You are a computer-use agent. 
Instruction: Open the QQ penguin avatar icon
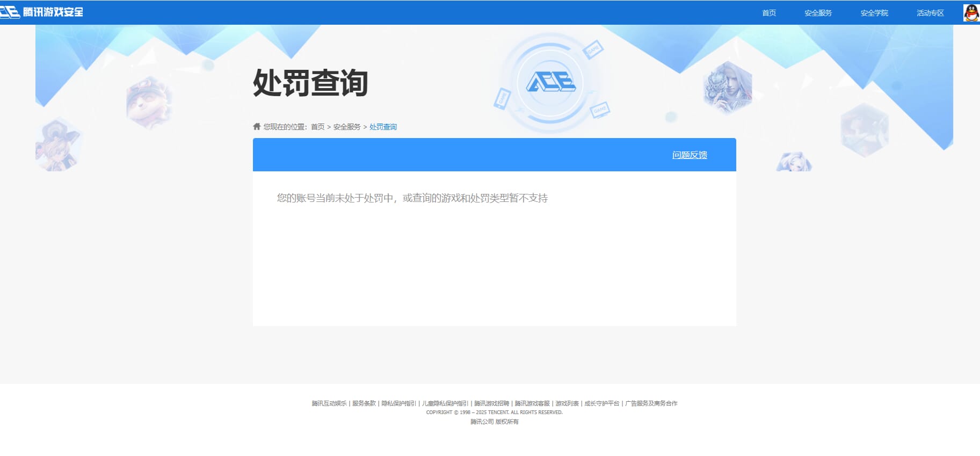coord(971,12)
